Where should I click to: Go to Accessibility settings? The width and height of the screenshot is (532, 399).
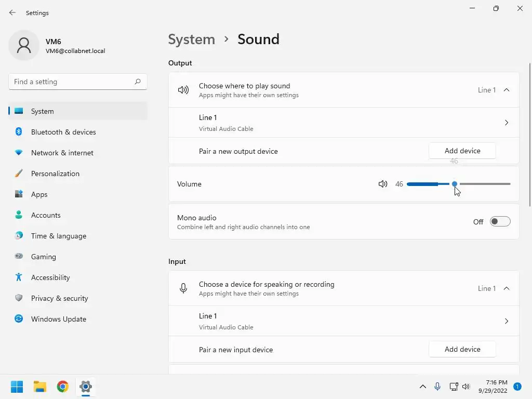pyautogui.click(x=50, y=277)
